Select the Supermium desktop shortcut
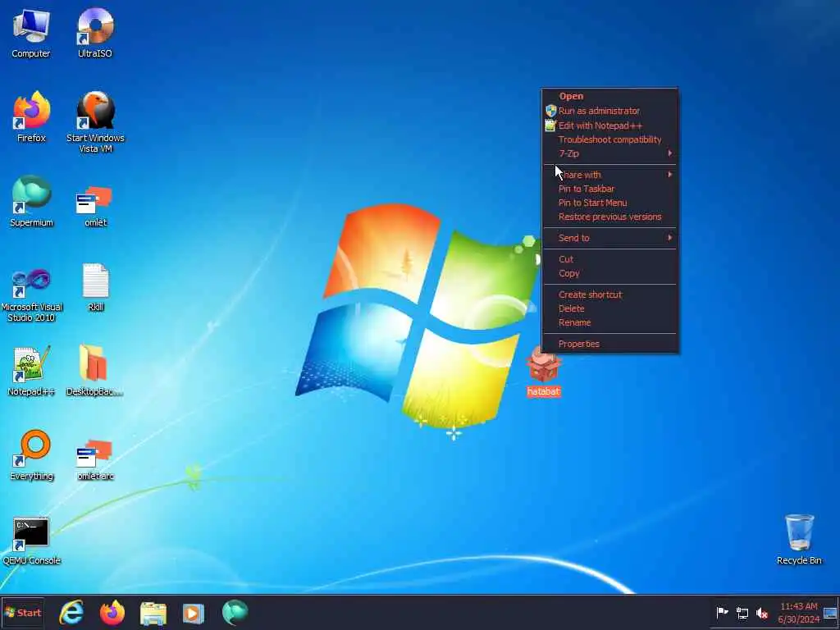Screen dimensions: 840x630 point(31,202)
